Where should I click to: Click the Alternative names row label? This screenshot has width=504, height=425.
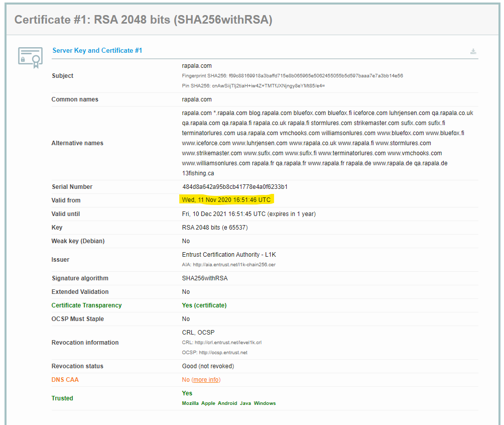click(x=77, y=143)
